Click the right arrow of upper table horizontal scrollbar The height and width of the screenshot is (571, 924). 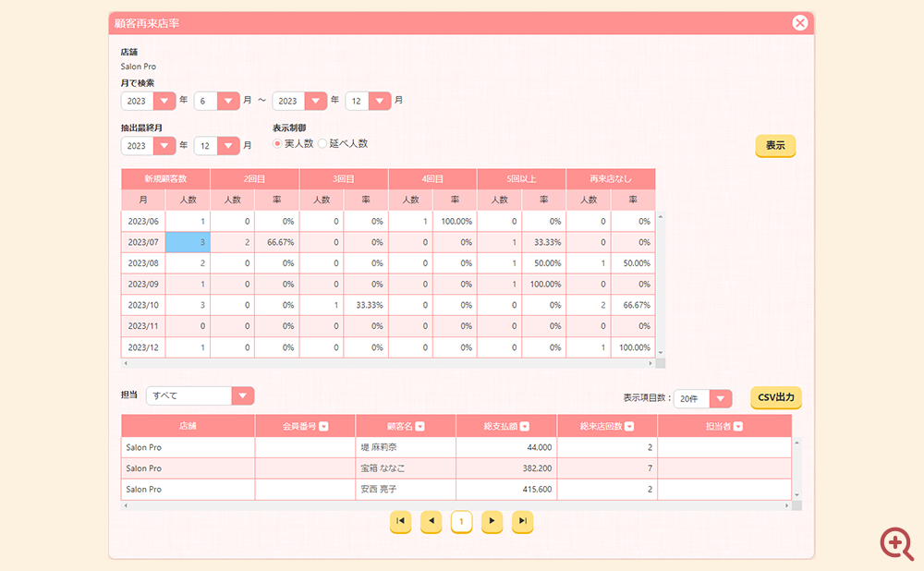pos(650,364)
